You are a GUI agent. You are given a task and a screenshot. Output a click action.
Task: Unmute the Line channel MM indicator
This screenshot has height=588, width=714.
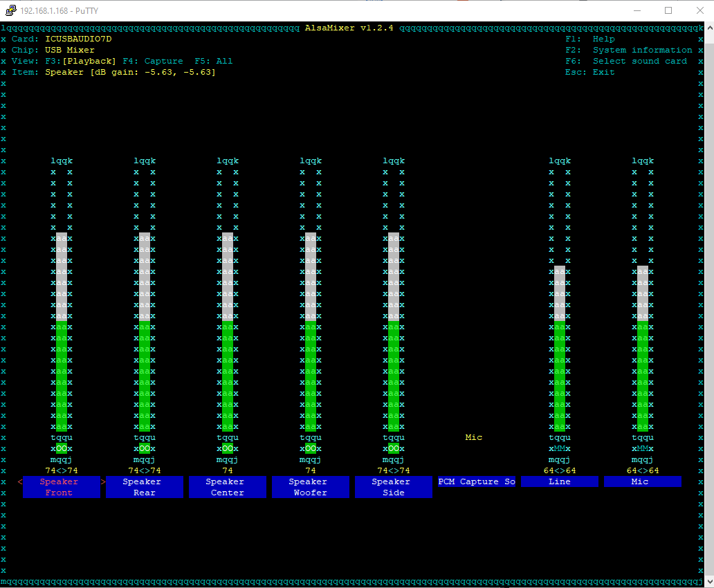[560, 448]
